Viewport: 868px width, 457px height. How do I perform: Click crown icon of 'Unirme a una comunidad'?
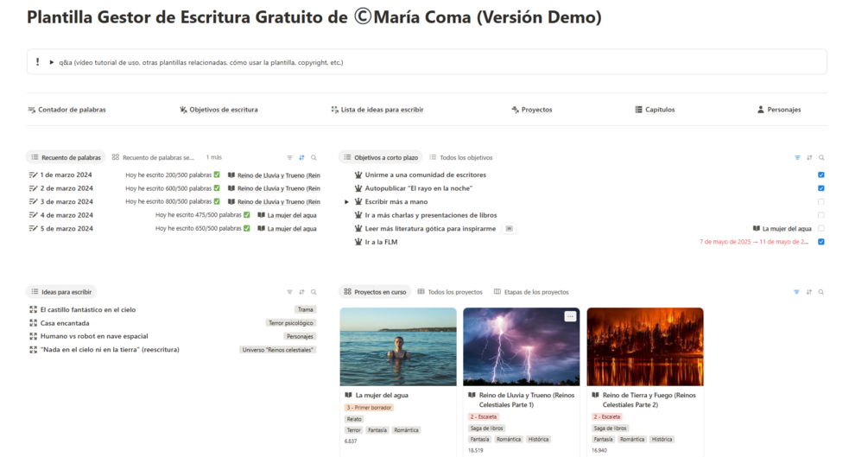[358, 175]
